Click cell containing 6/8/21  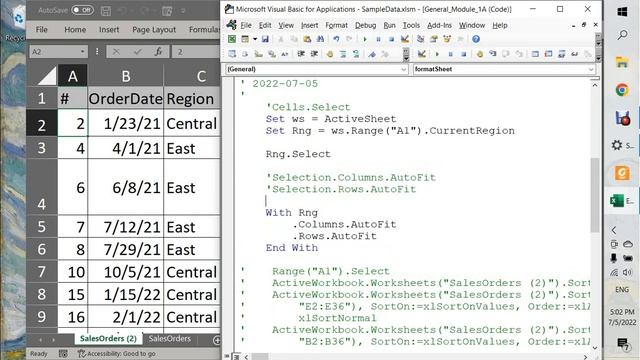click(x=126, y=187)
